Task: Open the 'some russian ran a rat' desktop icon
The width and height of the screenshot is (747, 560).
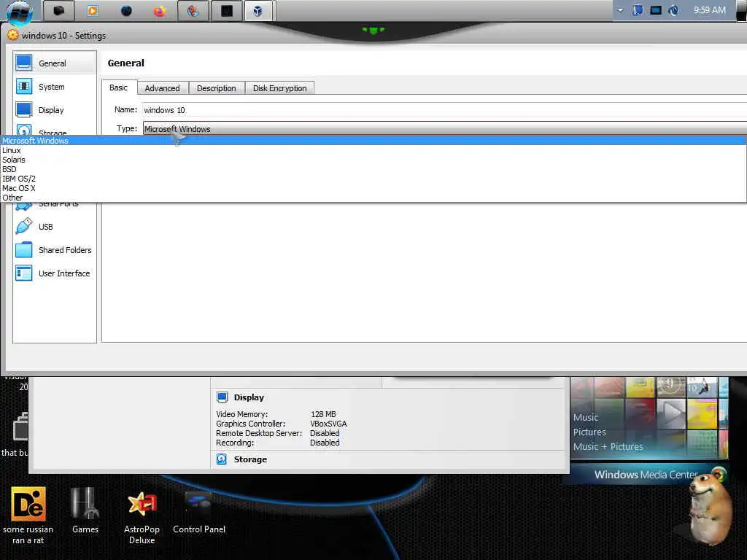Action: tap(28, 516)
